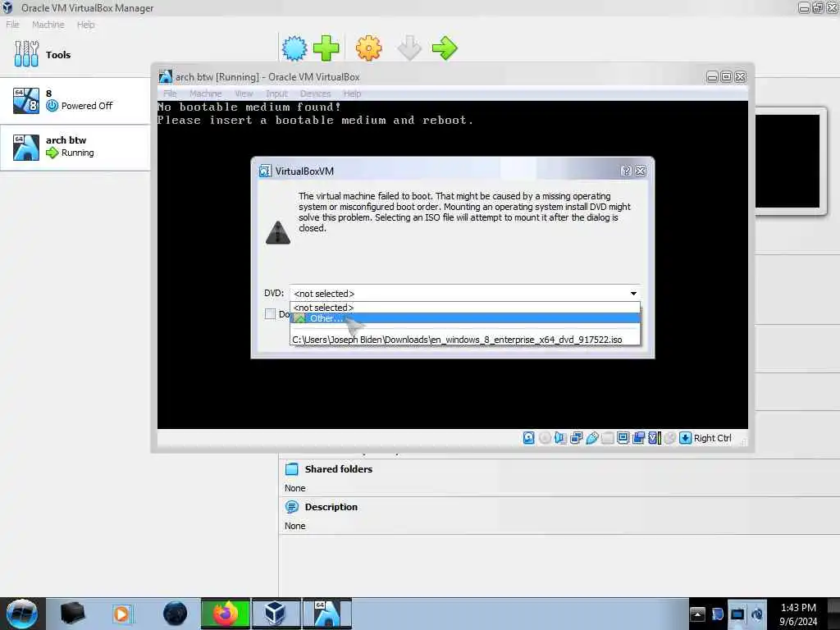Open media player taskbar icon
The image size is (840, 630).
[121, 614]
